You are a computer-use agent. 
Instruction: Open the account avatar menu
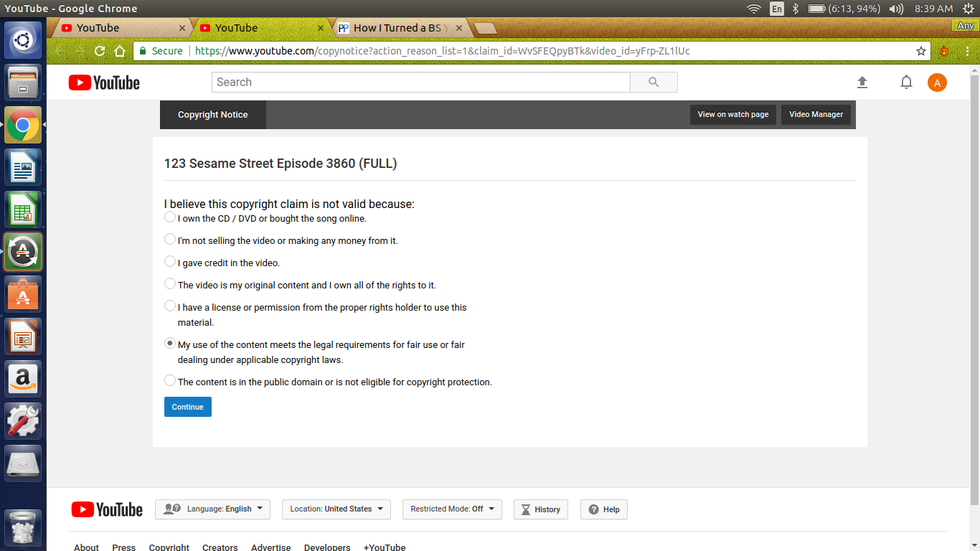point(937,83)
